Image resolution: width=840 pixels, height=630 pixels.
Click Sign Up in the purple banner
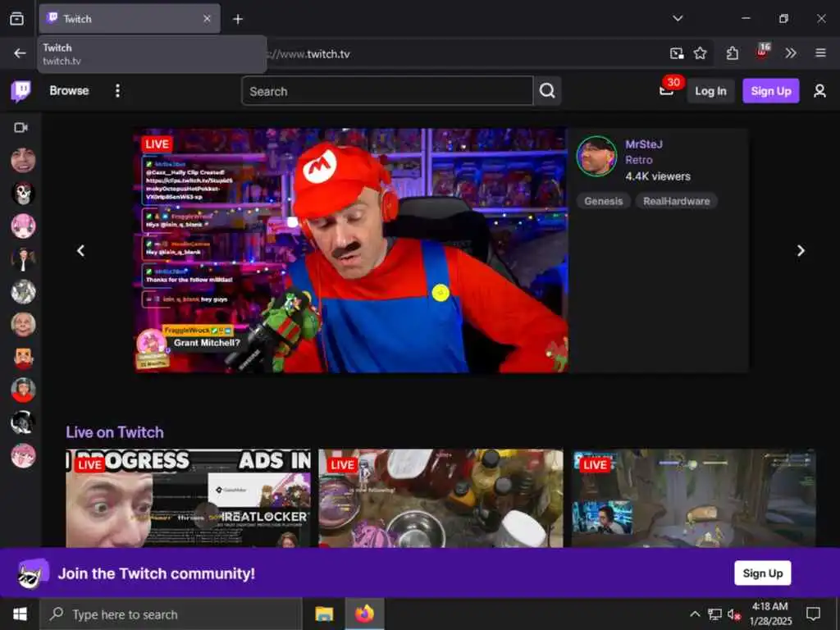[762, 573]
